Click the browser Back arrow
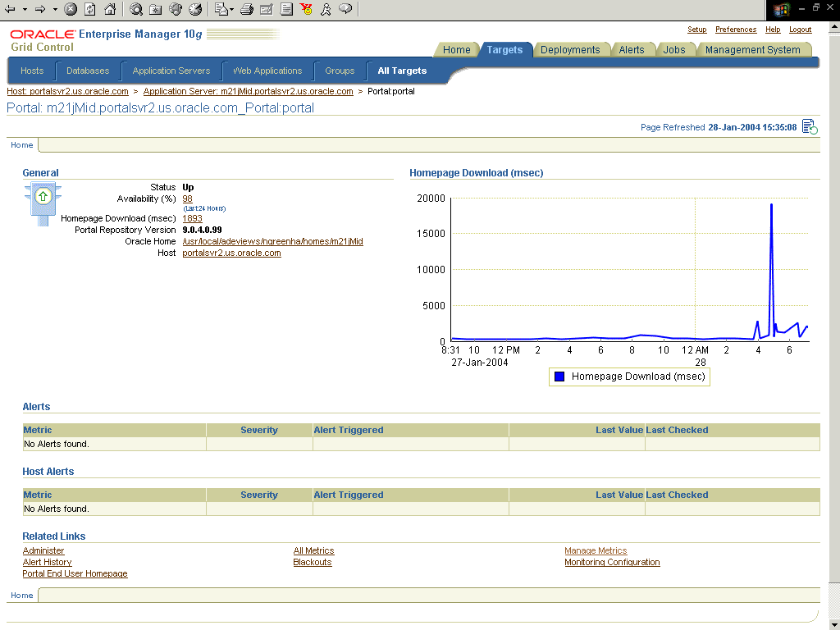This screenshot has height=630, width=840. click(x=10, y=9)
